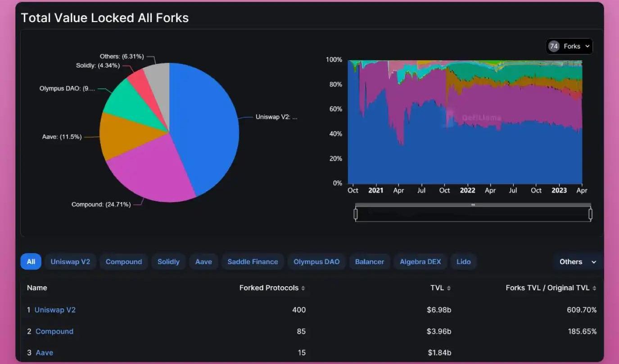The height and width of the screenshot is (364, 619).
Task: Select the Saddle Finance filter
Action: (x=253, y=262)
